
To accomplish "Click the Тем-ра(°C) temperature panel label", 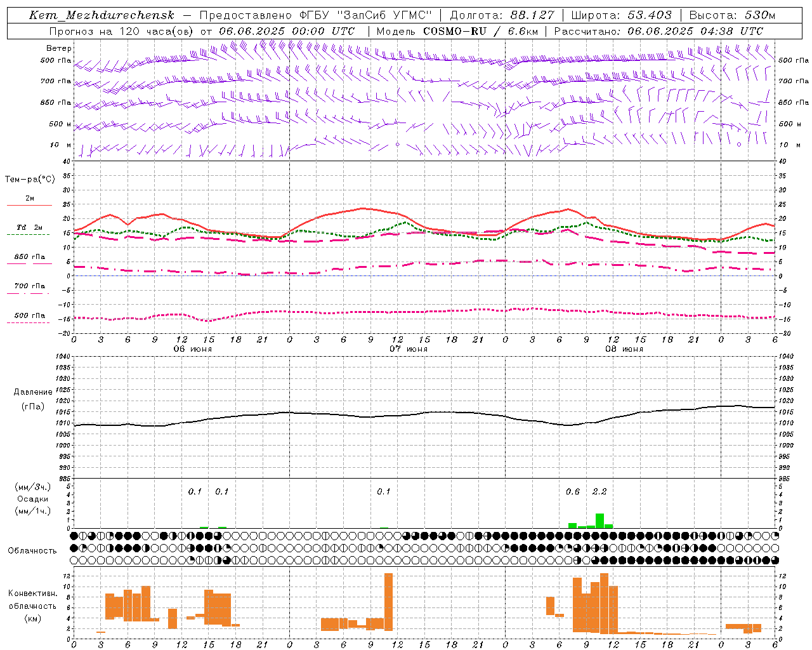I will 30,180.
